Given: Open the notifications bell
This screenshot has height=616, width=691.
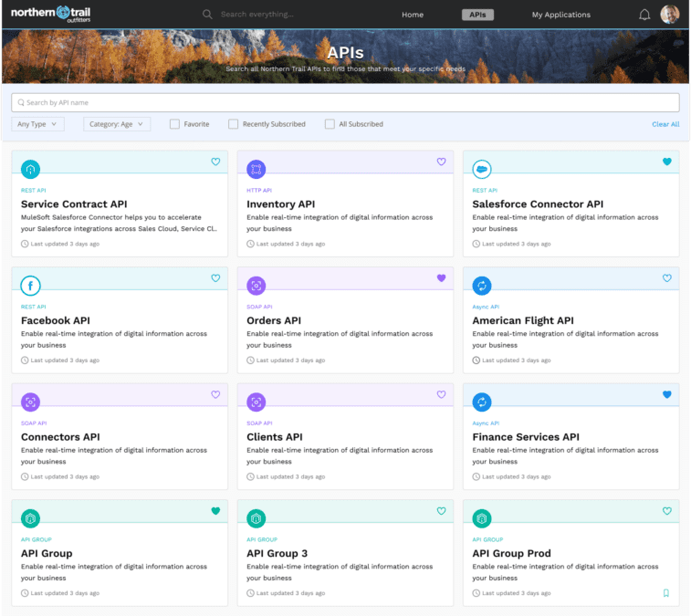Looking at the screenshot, I should [x=644, y=15].
